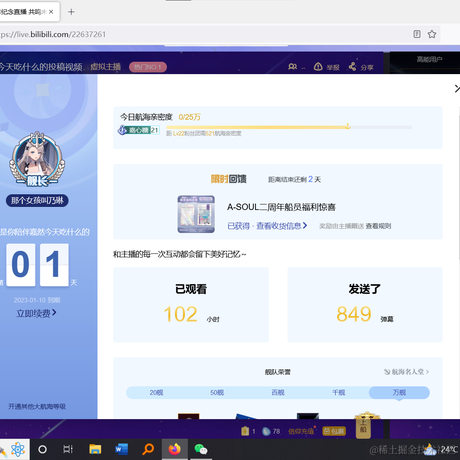Click the 举报 report icon
This screenshot has width=460, height=460.
point(318,67)
